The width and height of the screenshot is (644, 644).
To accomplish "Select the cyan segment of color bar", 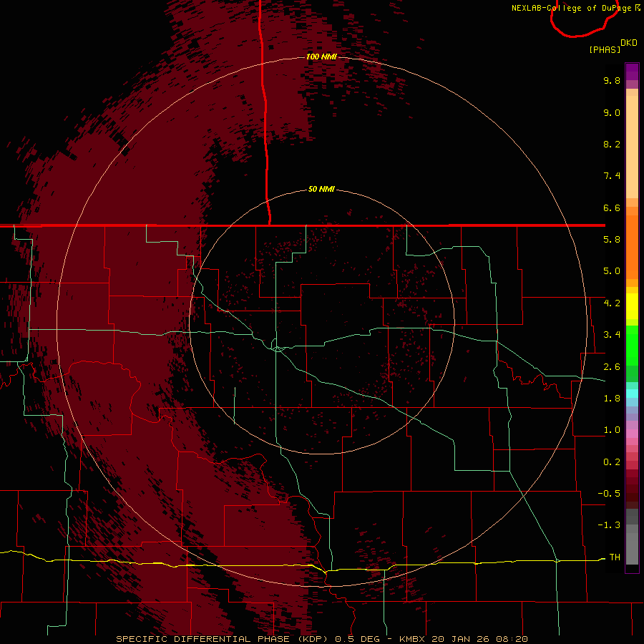I will click(x=632, y=394).
